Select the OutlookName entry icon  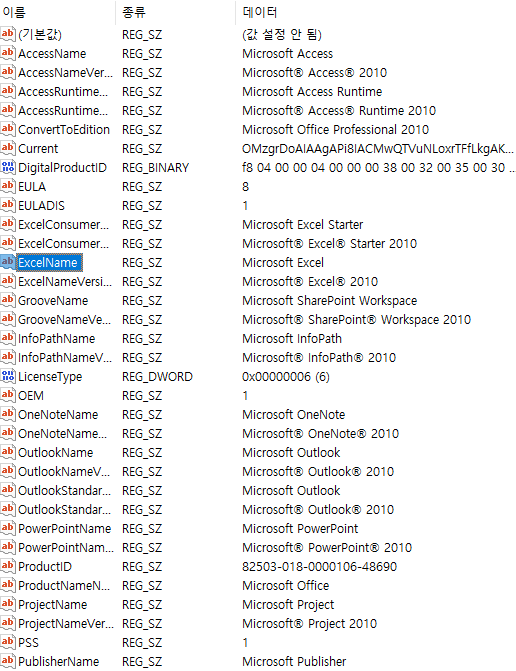click(x=8, y=452)
